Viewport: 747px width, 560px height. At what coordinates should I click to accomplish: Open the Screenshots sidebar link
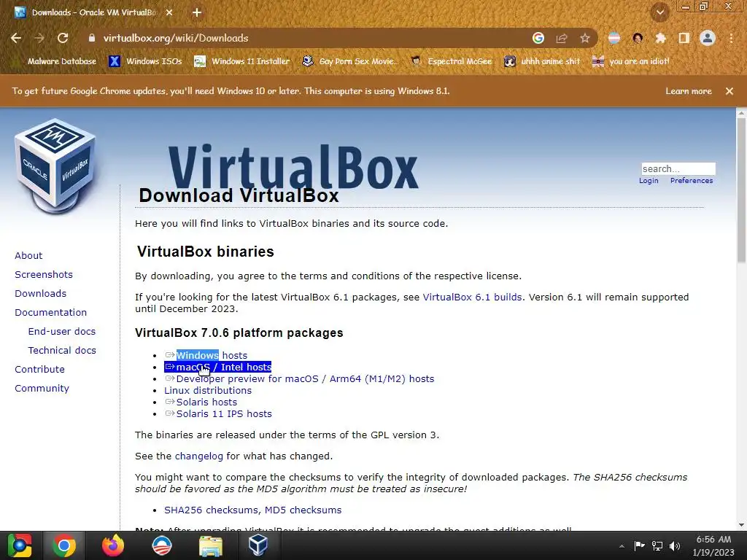pyautogui.click(x=44, y=275)
